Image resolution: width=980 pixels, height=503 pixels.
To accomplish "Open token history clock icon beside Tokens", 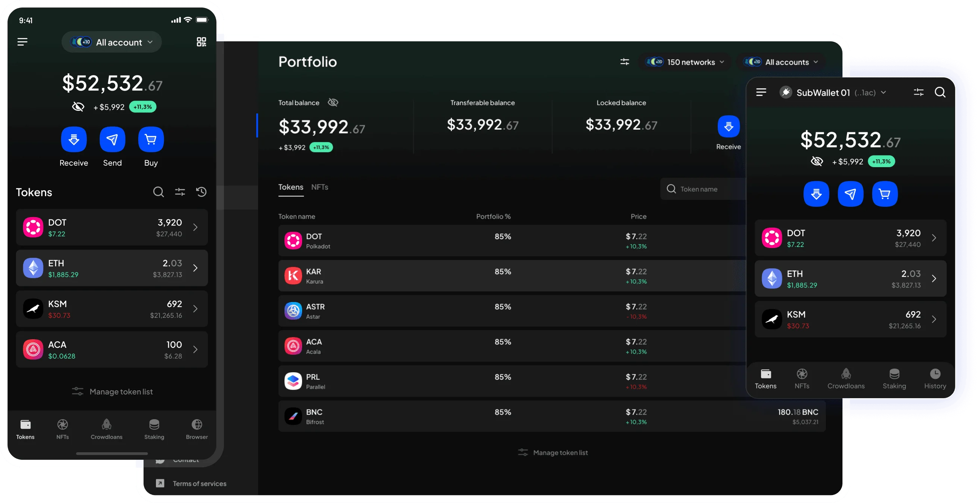I will coord(201,192).
